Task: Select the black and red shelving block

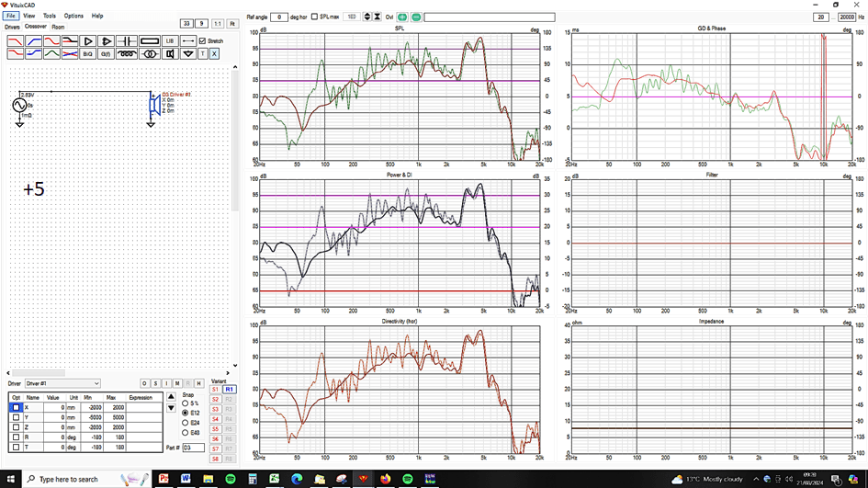Action: click(x=70, y=41)
